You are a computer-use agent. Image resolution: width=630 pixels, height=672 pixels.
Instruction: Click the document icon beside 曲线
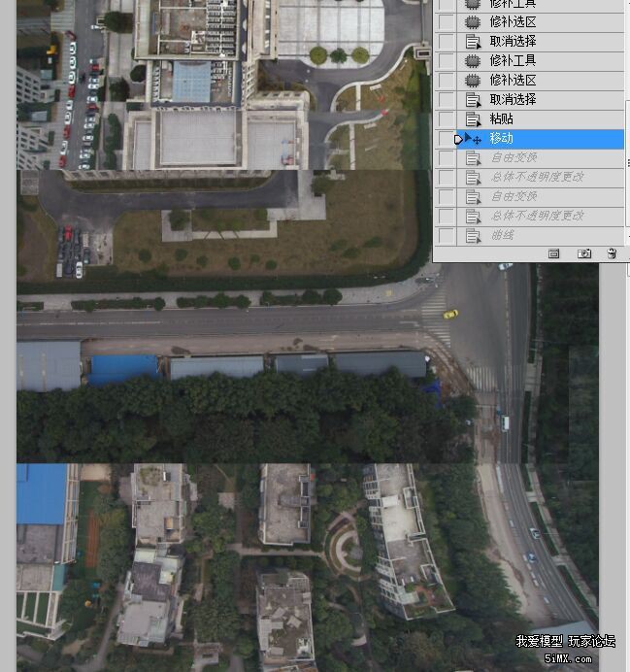(x=474, y=236)
